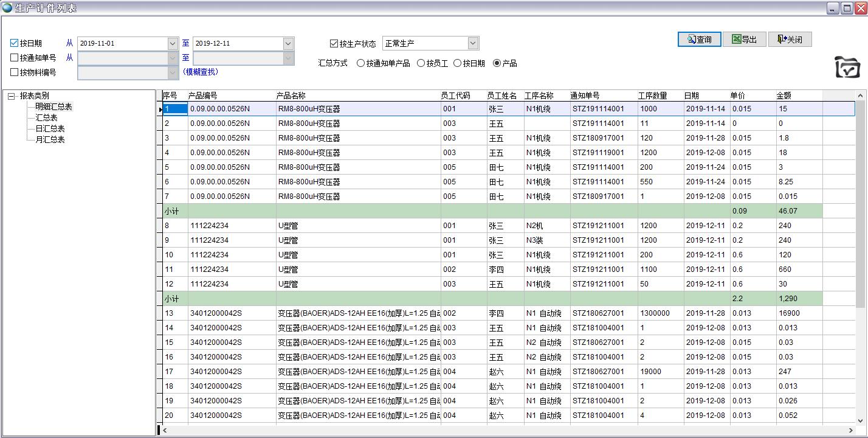Viewport: 868px width, 438px height.
Task: Enable the 按通知单号 checkbox
Action: click(x=15, y=58)
